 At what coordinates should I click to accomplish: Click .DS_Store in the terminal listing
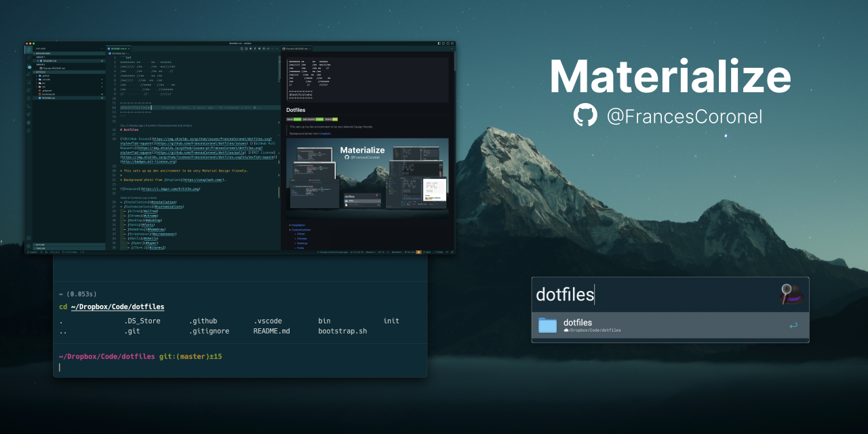click(142, 321)
